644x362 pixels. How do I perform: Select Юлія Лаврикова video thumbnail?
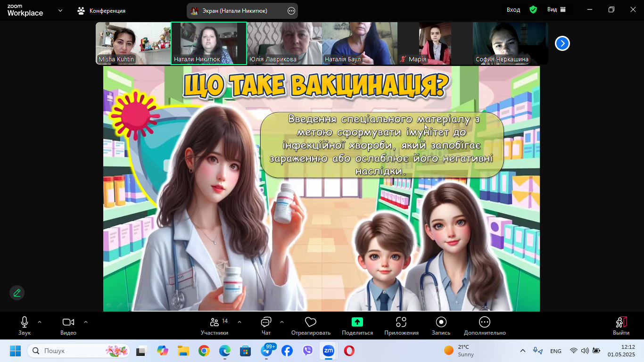284,43
